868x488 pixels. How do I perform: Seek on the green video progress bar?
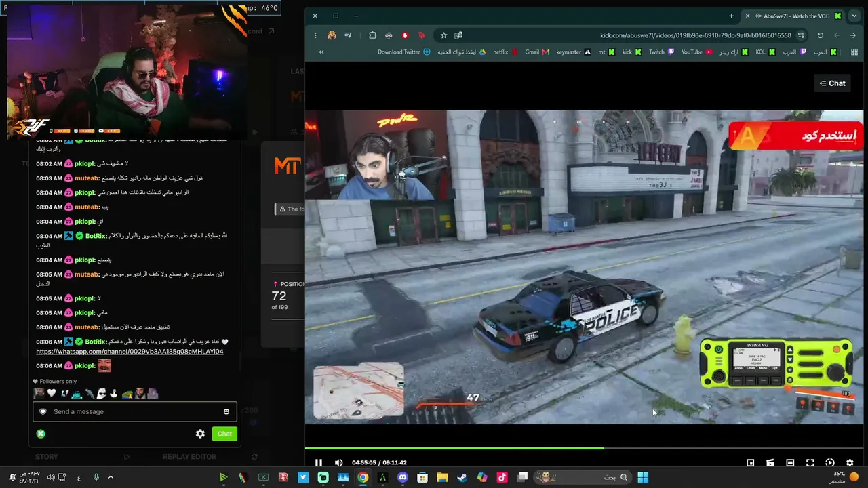click(584, 448)
